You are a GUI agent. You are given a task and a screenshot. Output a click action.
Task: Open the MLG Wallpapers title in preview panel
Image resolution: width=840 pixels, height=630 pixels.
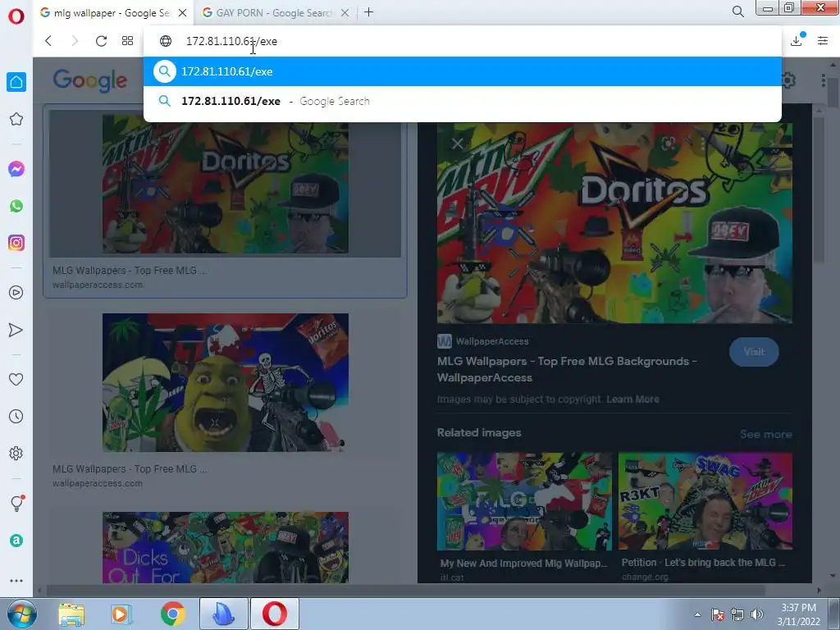(x=567, y=369)
